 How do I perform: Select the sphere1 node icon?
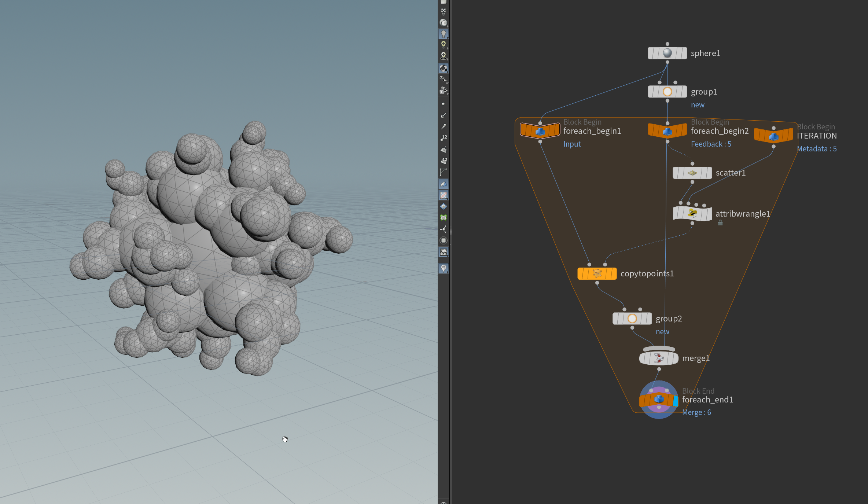pos(667,53)
